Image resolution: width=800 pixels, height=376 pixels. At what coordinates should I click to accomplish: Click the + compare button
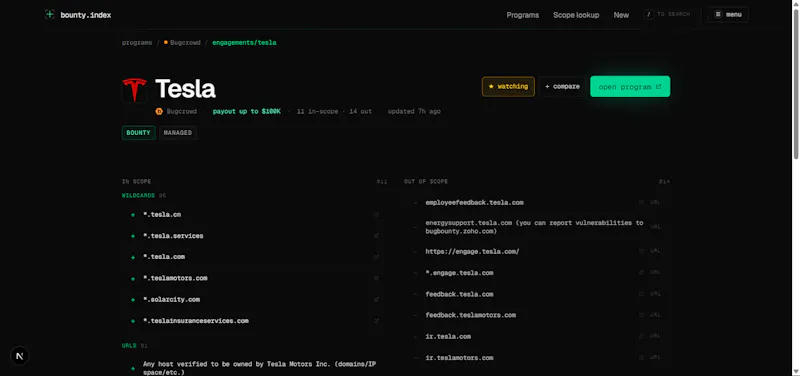[562, 87]
